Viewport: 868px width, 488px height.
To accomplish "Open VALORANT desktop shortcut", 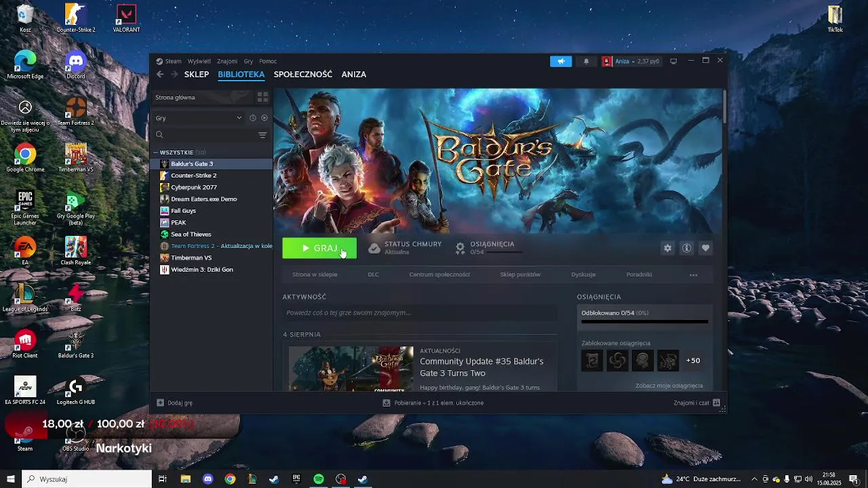I will click(x=126, y=18).
